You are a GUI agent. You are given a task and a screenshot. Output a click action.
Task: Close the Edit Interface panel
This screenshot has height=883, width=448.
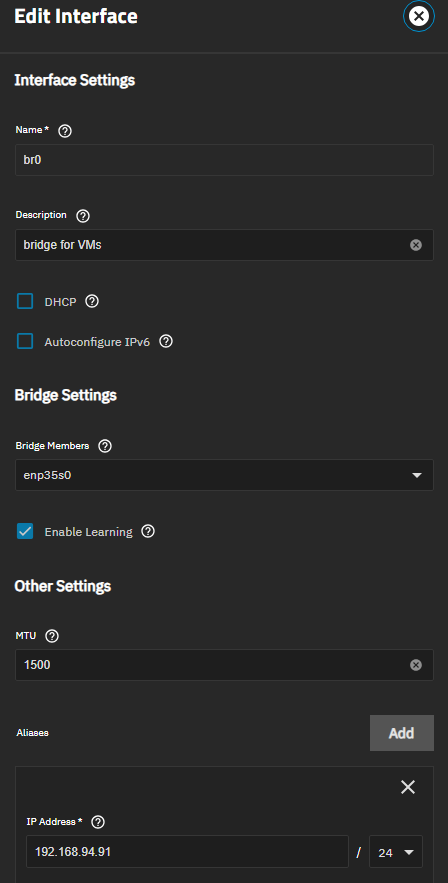click(x=419, y=16)
